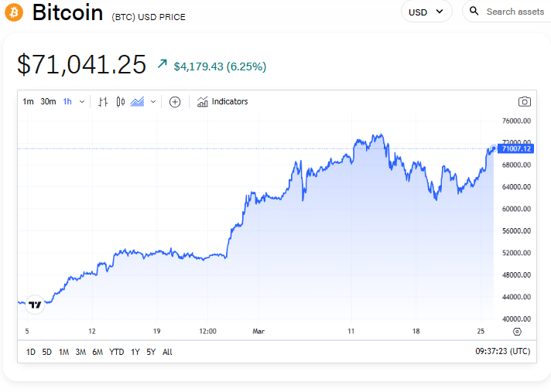Set chart interval to 30m
Image resolution: width=551 pixels, height=392 pixels.
pos(48,101)
